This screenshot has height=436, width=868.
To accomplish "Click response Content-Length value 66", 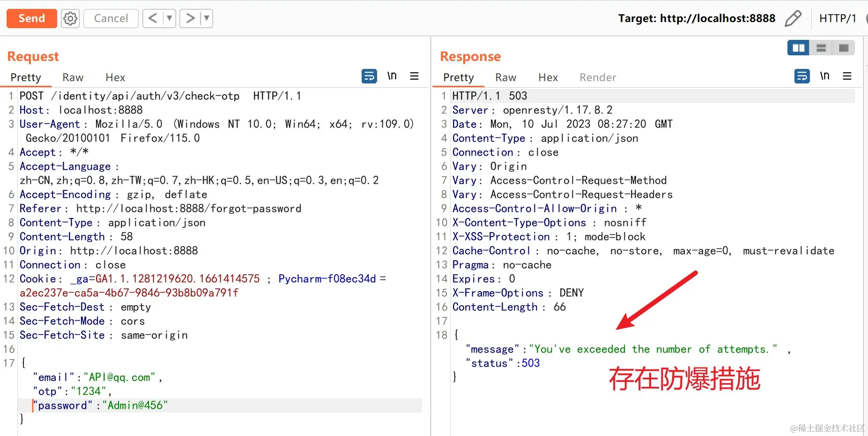I will coord(560,307).
